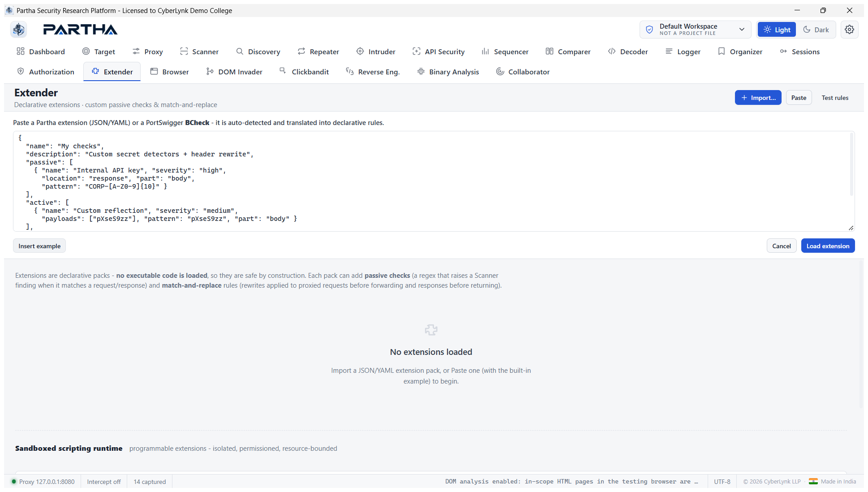The image size is (868, 492).
Task: Click the Scanner icon
Action: [x=184, y=51]
